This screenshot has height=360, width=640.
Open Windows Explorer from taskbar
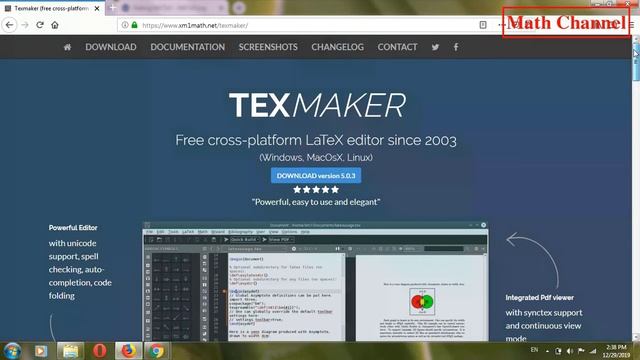[x=70, y=351]
